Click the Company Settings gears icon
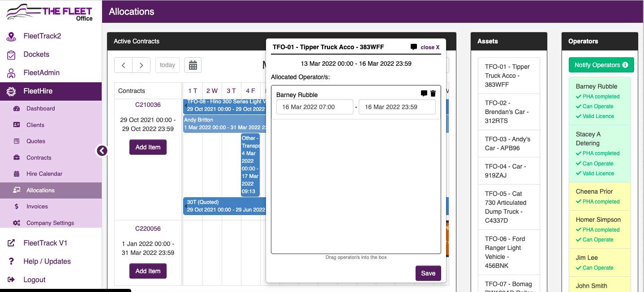 point(17,223)
